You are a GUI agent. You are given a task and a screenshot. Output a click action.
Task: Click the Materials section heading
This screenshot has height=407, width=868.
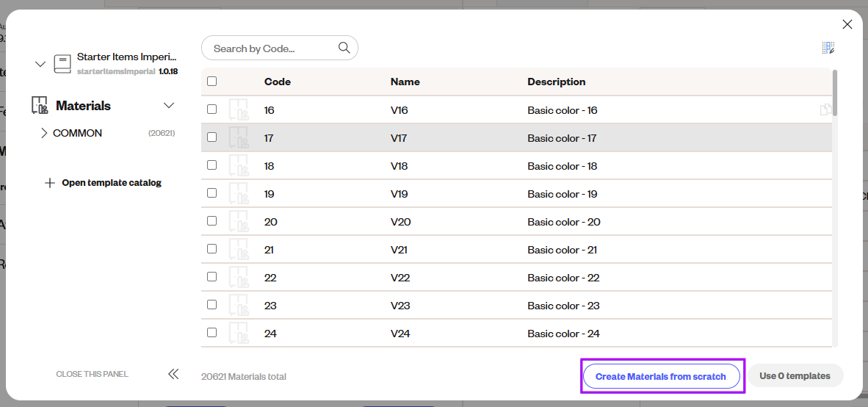[83, 105]
